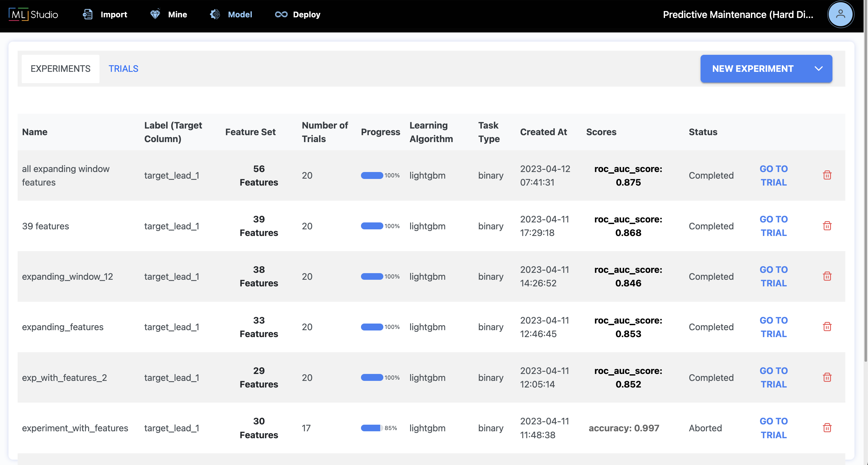Open the Import menu item
The height and width of the screenshot is (465, 868).
105,14
